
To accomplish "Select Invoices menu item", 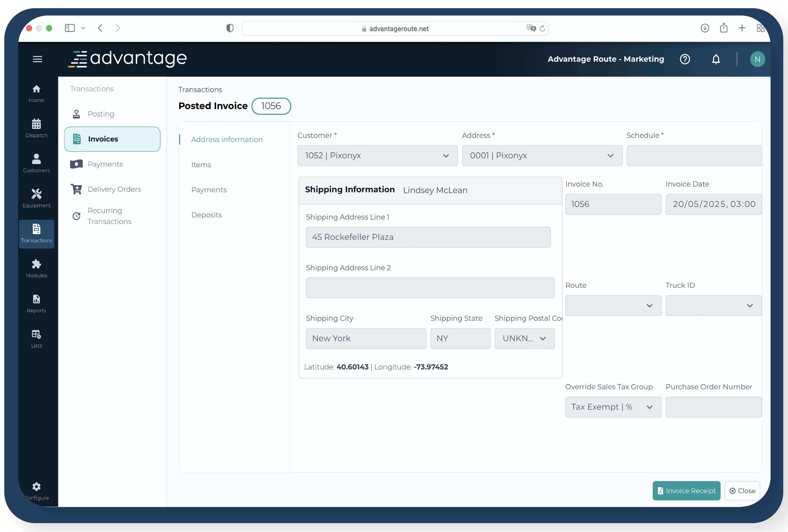I will pos(112,139).
